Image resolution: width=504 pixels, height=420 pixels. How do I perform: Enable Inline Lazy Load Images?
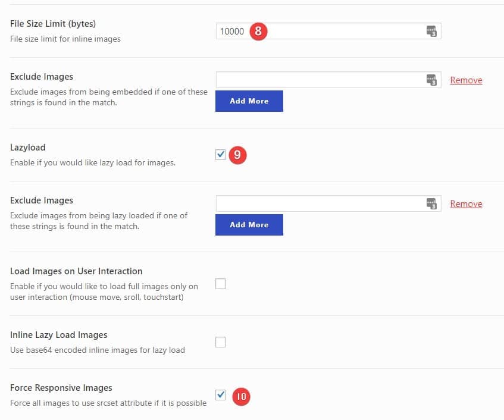pyautogui.click(x=220, y=342)
